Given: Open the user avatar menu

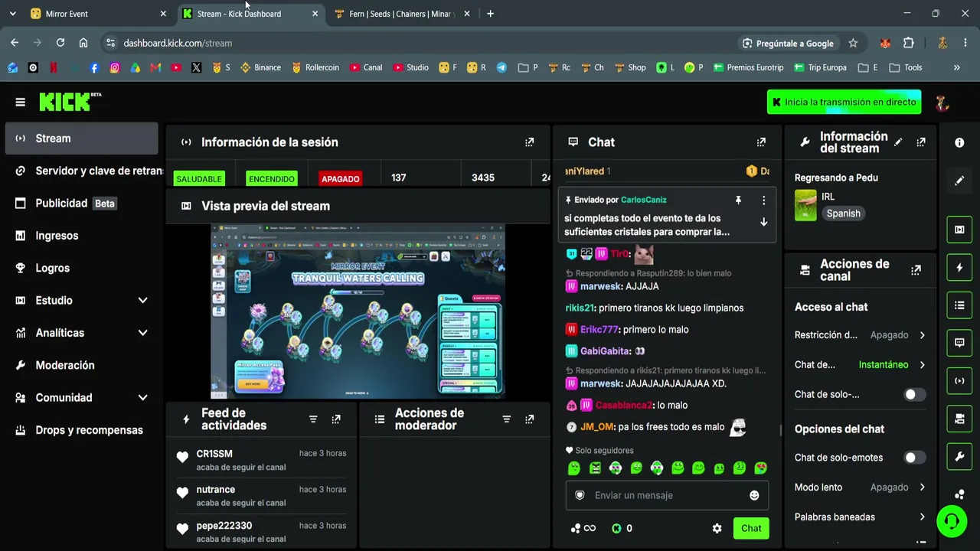Looking at the screenshot, I should [x=942, y=103].
